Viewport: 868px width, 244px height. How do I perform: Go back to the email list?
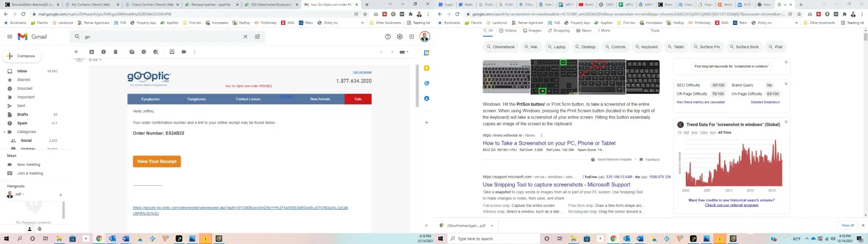coord(76,52)
